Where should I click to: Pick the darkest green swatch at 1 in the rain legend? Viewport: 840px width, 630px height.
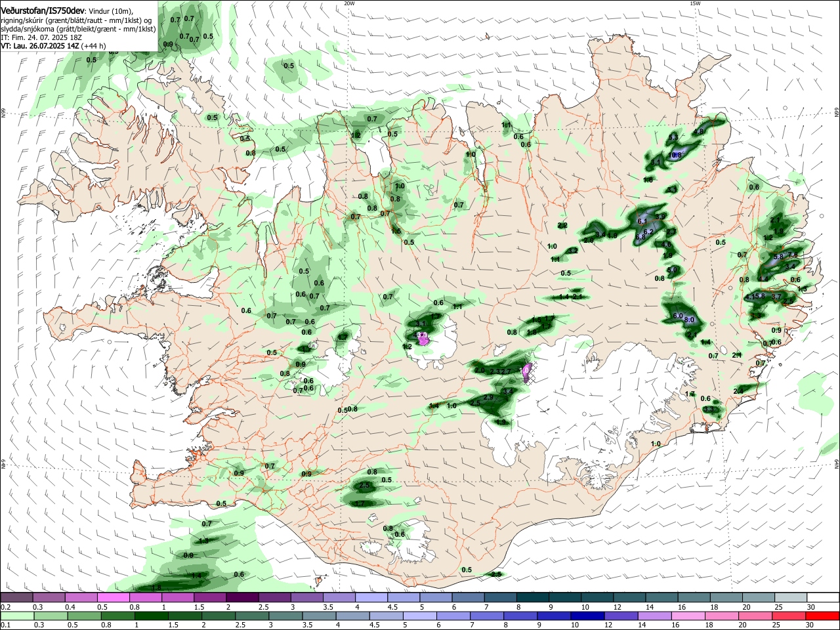click(x=151, y=616)
